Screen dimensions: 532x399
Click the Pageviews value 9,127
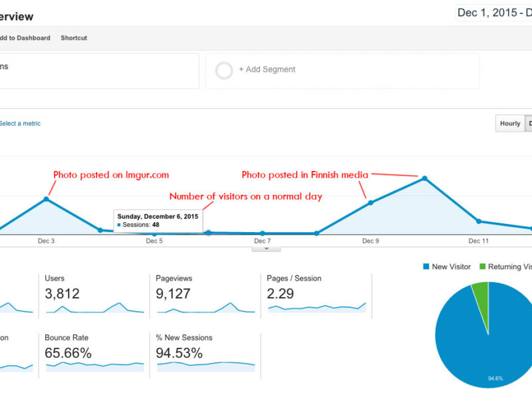173,294
